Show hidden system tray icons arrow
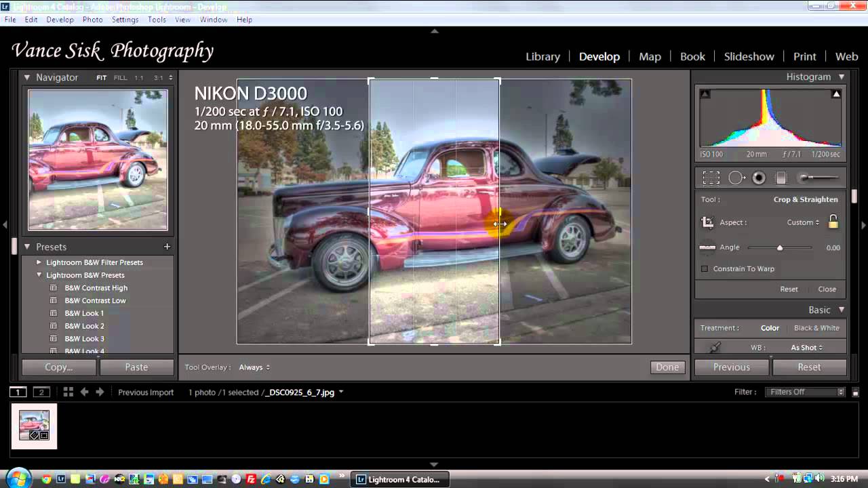868x488 pixels. coord(768,479)
